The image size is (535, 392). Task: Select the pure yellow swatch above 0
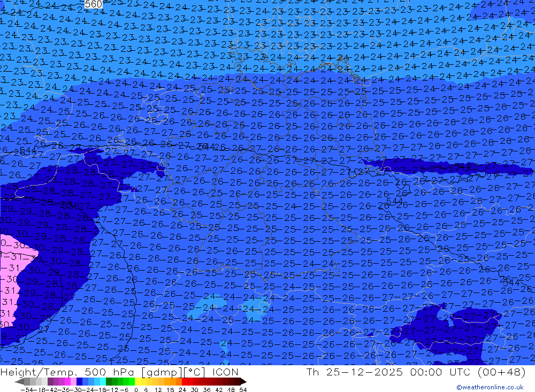(137, 381)
